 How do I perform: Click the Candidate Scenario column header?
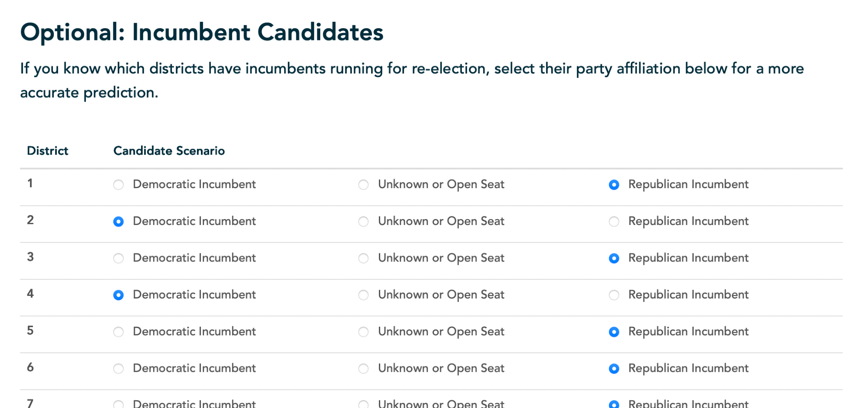(x=169, y=151)
